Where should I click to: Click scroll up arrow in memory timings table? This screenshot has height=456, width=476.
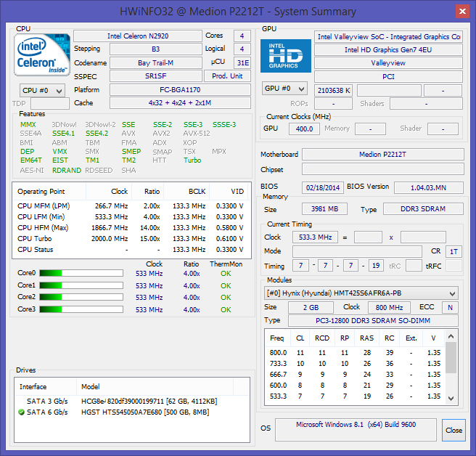pyautogui.click(x=451, y=336)
